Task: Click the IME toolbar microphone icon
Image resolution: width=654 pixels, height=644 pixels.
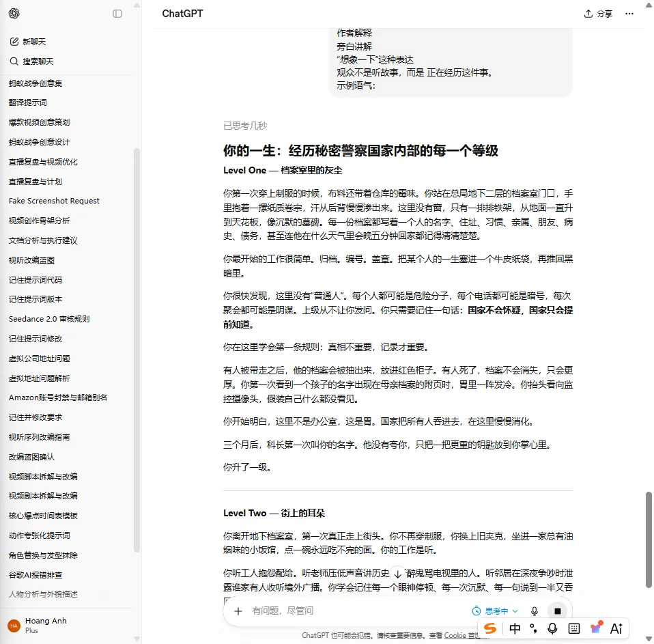Action: pyautogui.click(x=553, y=628)
